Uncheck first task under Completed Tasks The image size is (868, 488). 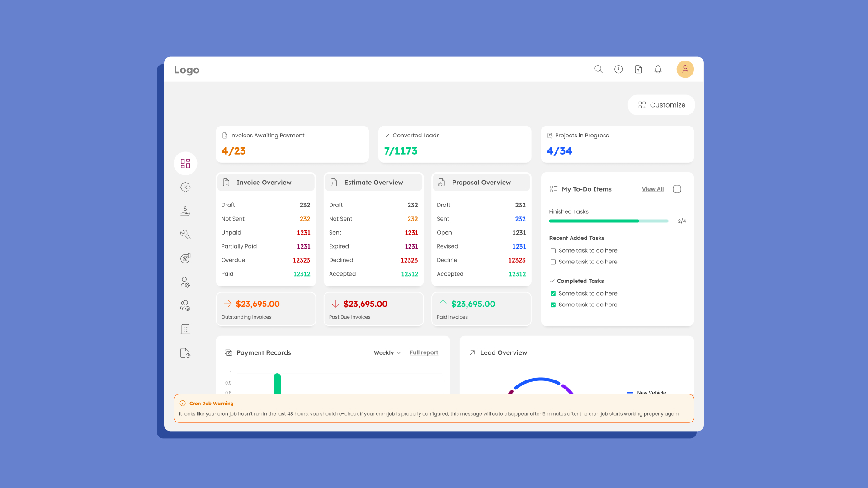pyautogui.click(x=553, y=294)
